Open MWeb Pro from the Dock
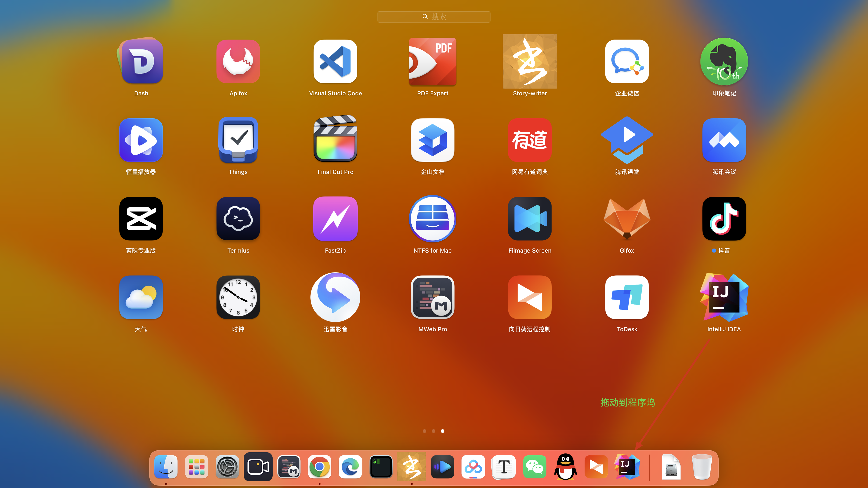This screenshot has height=488, width=868. tap(289, 467)
